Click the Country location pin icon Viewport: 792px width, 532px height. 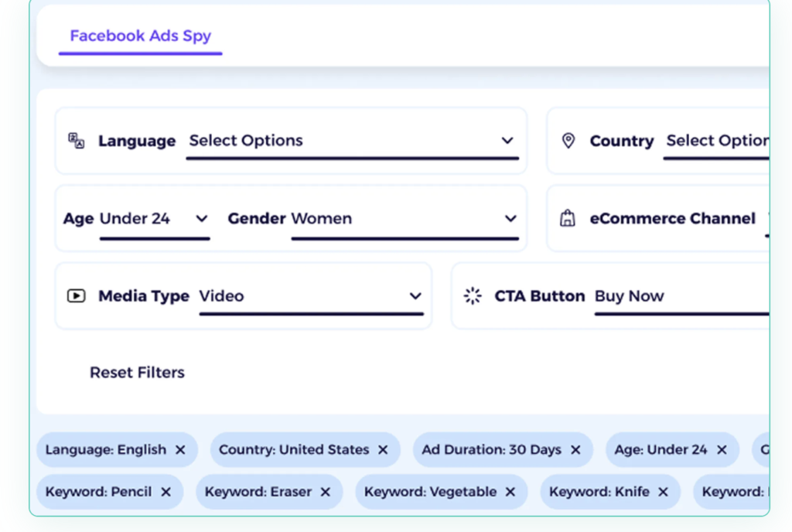[568, 140]
